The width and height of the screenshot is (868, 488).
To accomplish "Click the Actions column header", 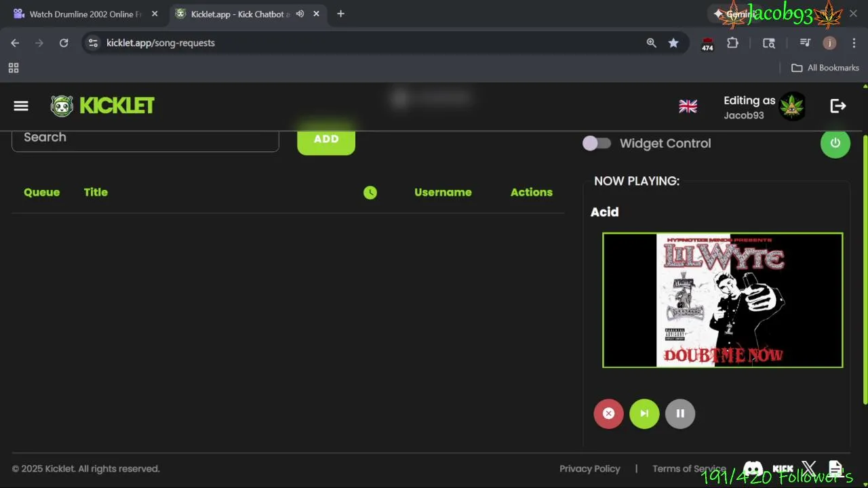I will coord(532,192).
